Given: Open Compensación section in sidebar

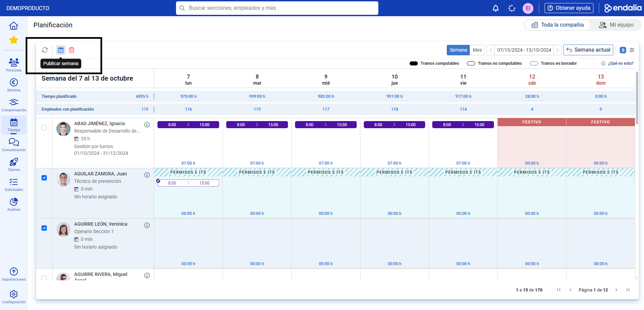Looking at the screenshot, I should point(14,105).
